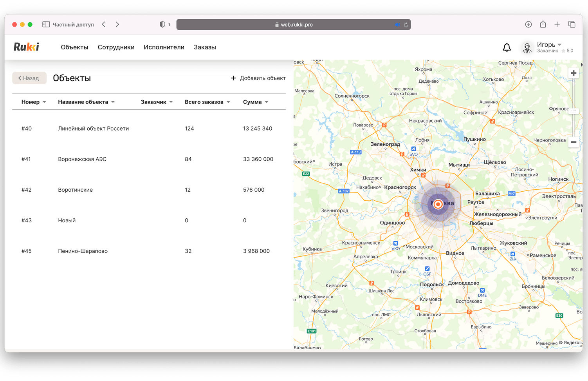This screenshot has height=381, width=588.
Task: Click the Яндекс copyright link on map
Action: [571, 343]
